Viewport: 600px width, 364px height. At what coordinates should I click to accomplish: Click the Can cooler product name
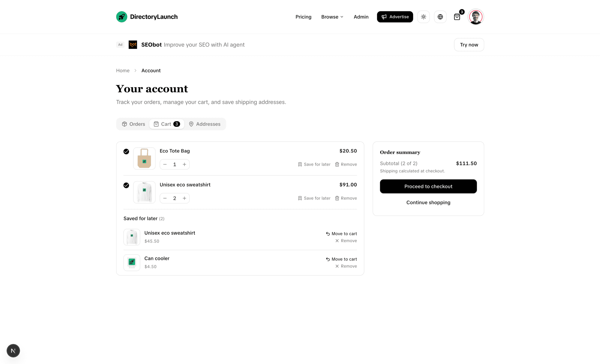tap(157, 258)
